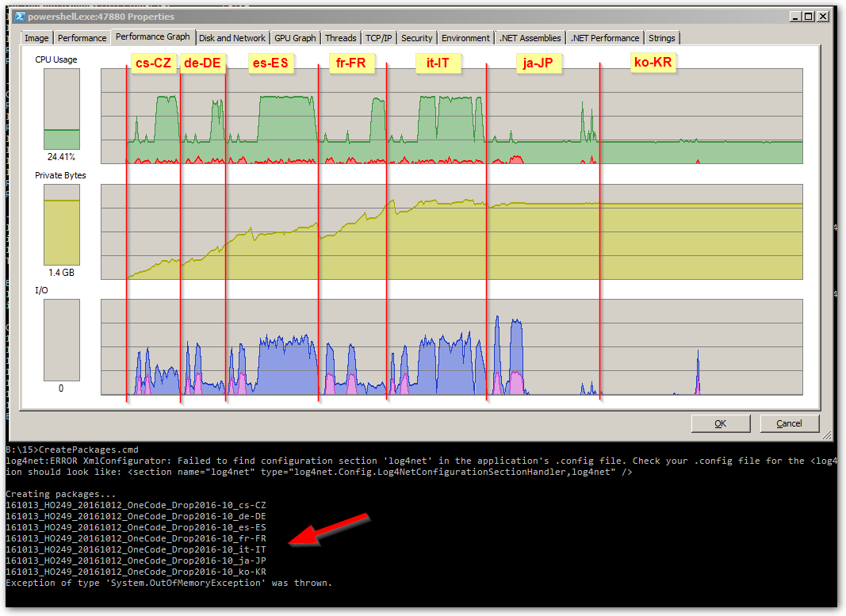Click the CPU Usage 24.41% gauge
The image size is (846, 616).
click(x=62, y=109)
